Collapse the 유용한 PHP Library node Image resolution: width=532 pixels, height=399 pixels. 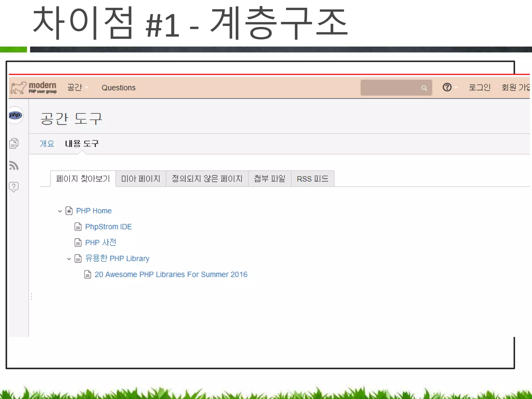pos(69,259)
